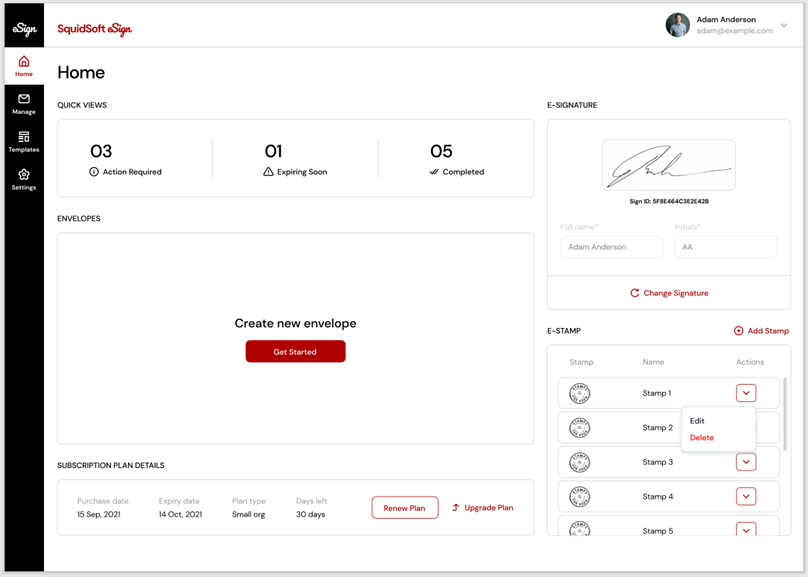Open Templates from the sidebar

coord(24,141)
